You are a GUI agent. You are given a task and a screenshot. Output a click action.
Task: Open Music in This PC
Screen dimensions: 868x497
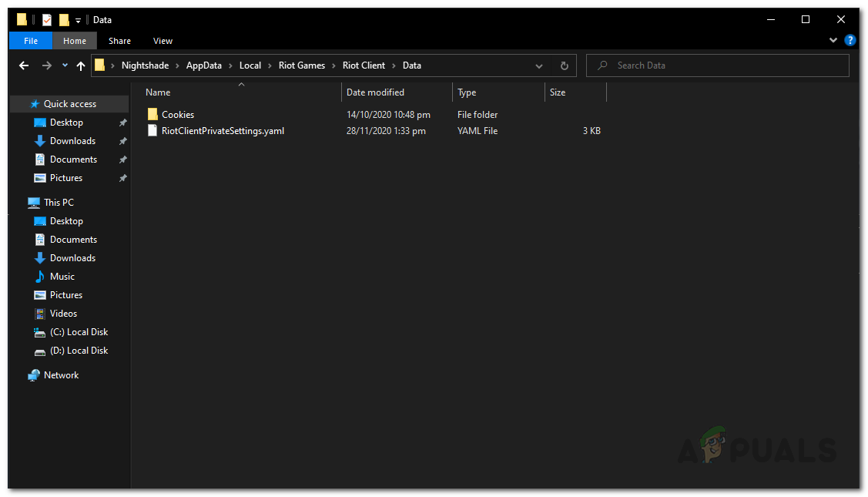tap(62, 277)
